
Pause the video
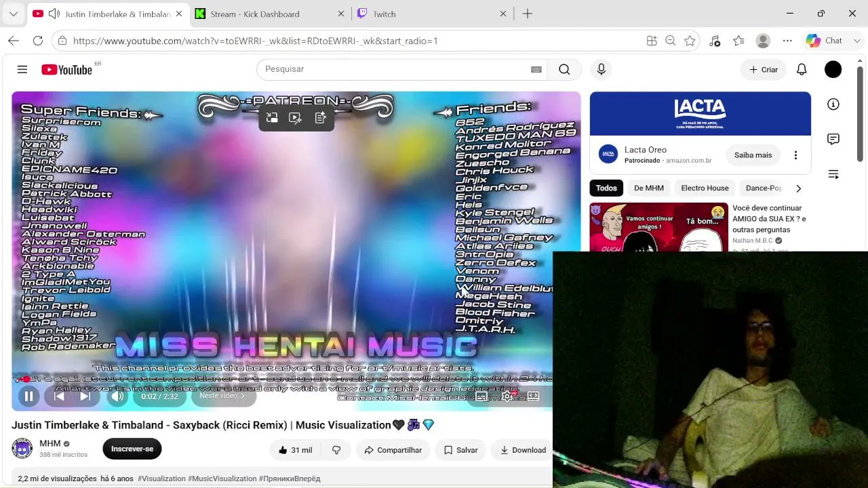tap(29, 396)
